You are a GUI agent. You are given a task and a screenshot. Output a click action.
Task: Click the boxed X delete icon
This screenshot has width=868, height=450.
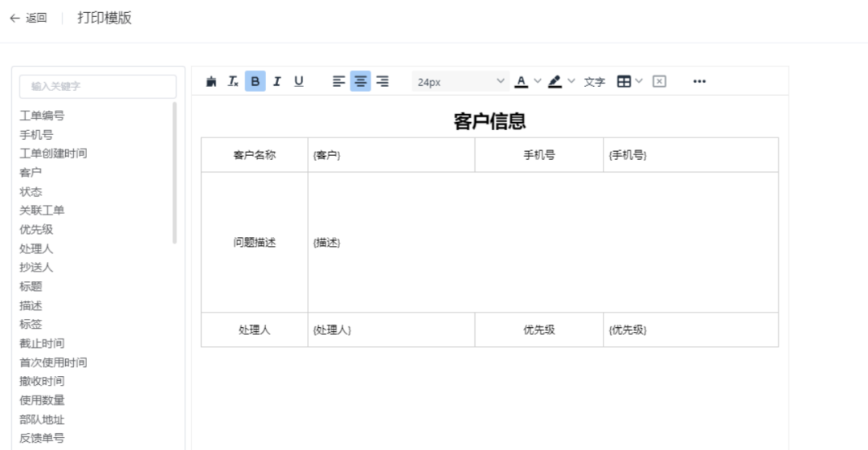point(659,81)
